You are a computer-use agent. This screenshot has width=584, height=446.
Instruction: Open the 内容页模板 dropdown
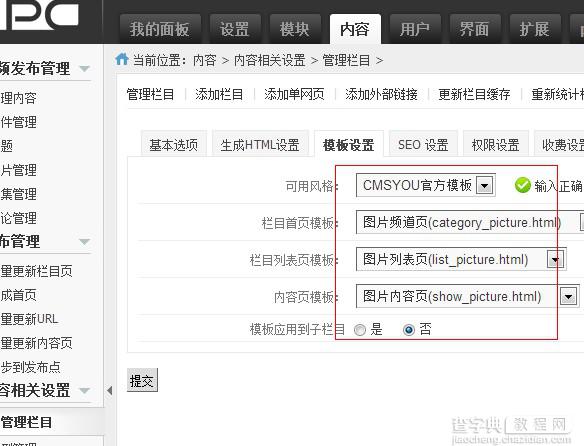(468, 297)
